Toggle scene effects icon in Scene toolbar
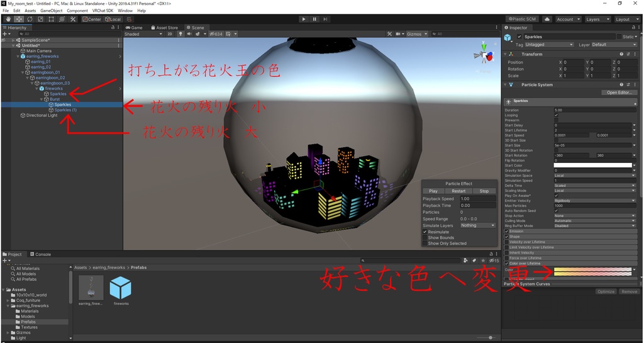 click(x=198, y=34)
